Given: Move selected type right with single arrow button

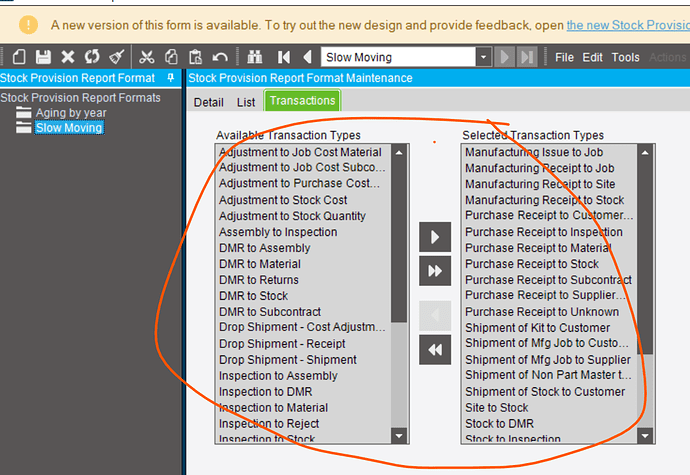Looking at the screenshot, I should tap(435, 237).
